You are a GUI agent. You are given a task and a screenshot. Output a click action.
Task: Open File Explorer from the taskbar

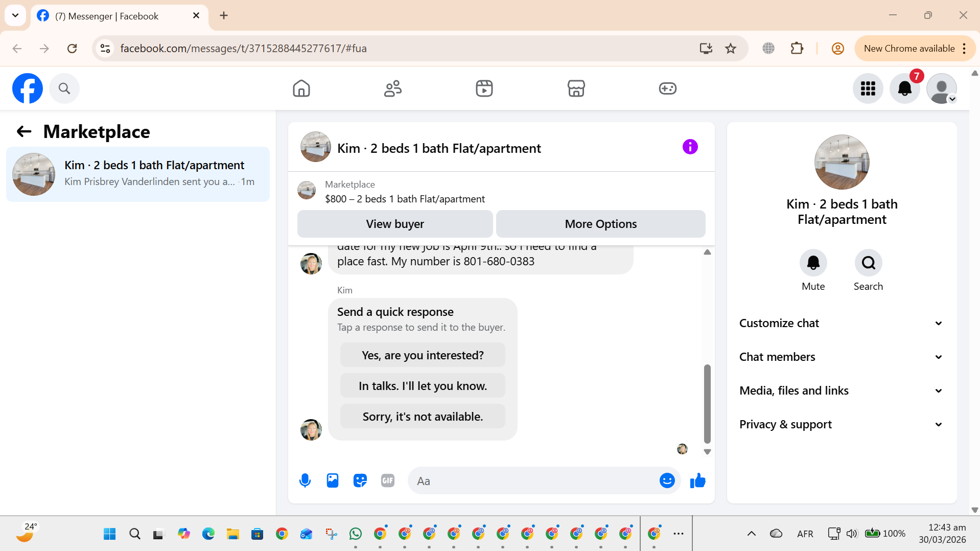tap(233, 534)
